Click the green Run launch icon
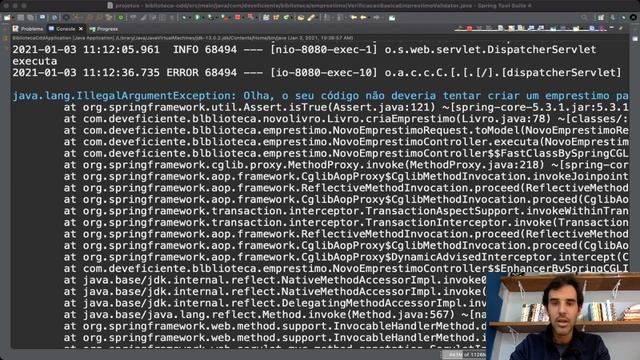Image resolution: width=640 pixels, height=360 pixels. tap(198, 18)
